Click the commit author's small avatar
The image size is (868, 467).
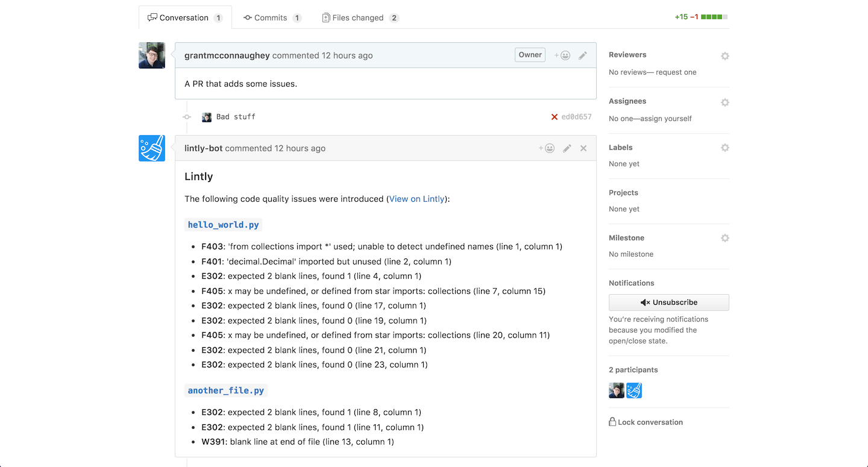pos(207,117)
